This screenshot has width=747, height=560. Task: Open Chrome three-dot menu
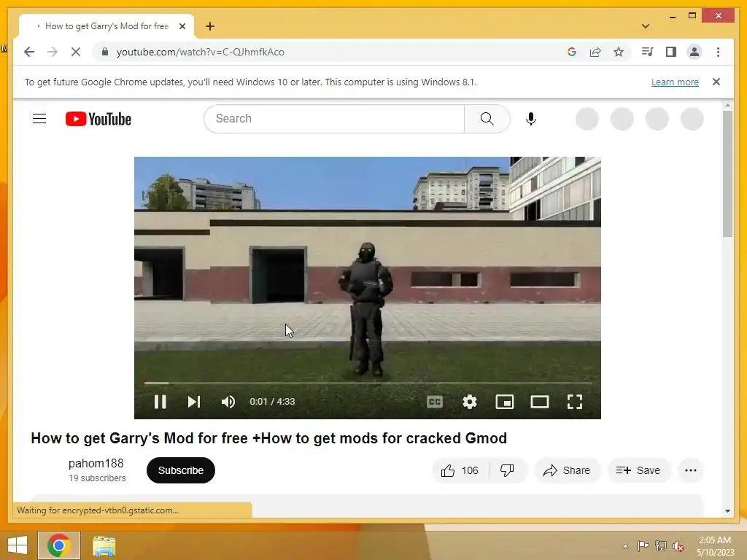point(718,52)
